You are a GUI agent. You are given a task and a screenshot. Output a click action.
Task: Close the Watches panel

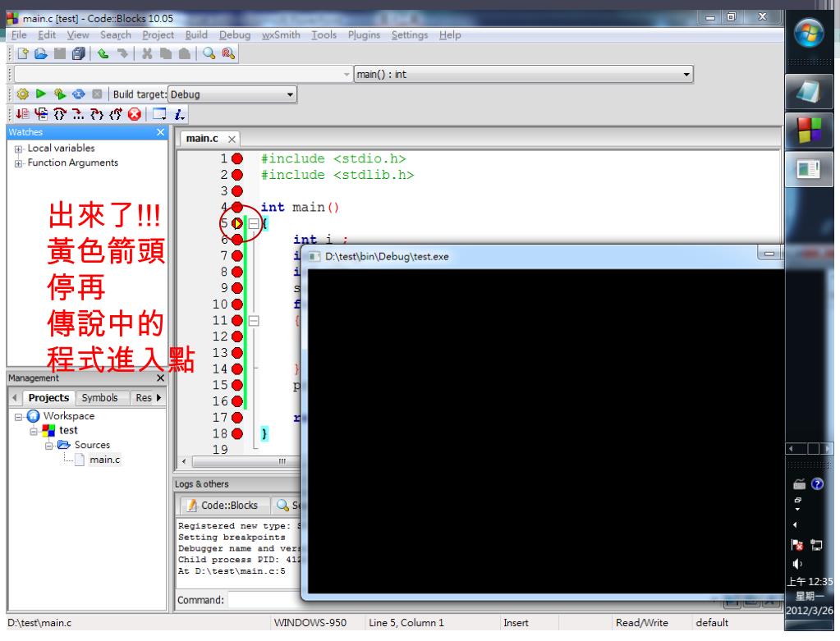click(x=161, y=132)
